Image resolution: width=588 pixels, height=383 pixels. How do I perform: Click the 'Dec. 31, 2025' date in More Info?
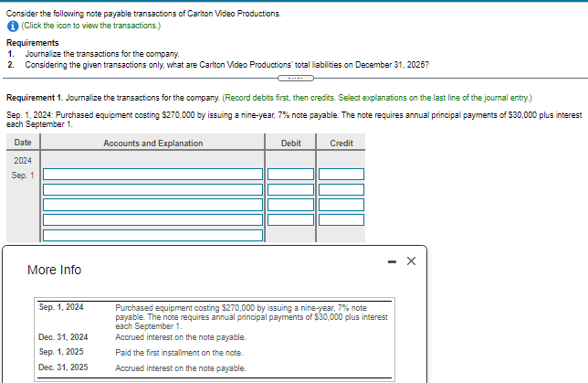[63, 367]
